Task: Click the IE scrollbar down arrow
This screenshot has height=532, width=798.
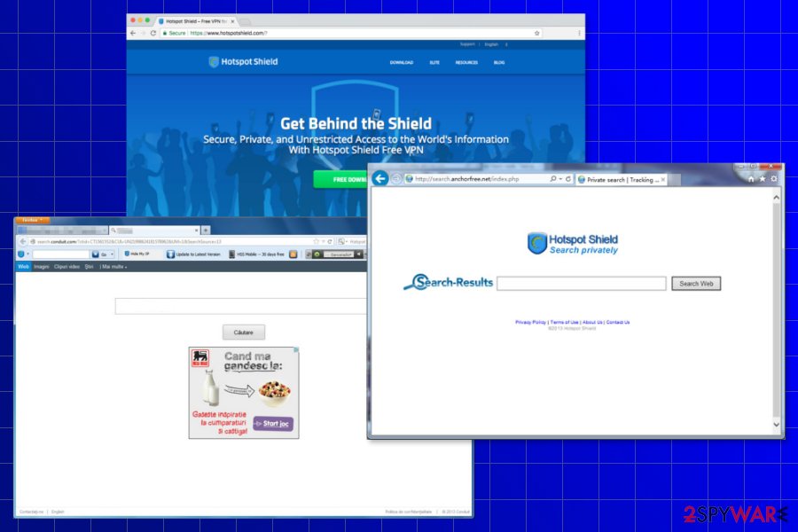Action: 776,424
